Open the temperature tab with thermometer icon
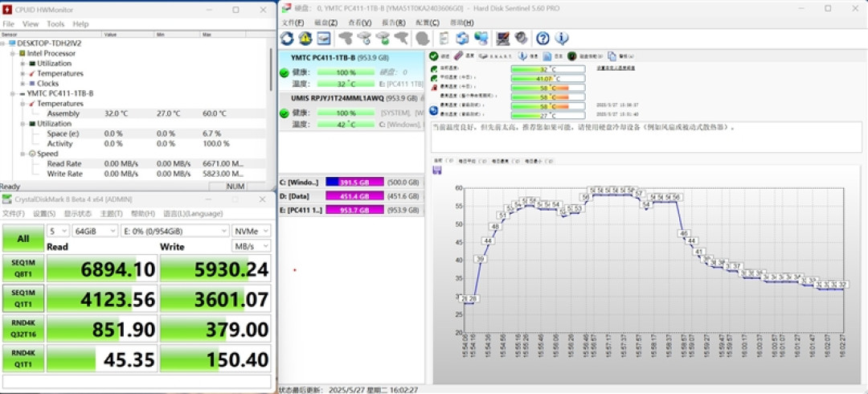 click(x=464, y=56)
